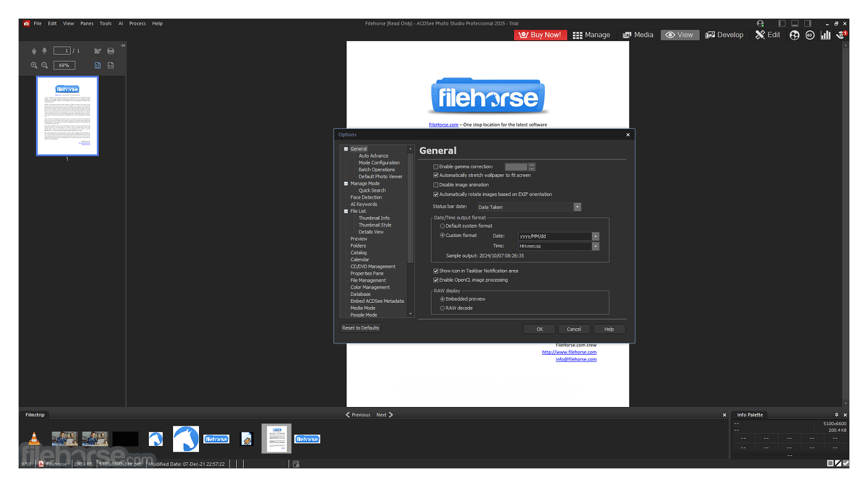This screenshot has height=487, width=868.
Task: Toggle the right pane layout icon
Action: point(807,24)
